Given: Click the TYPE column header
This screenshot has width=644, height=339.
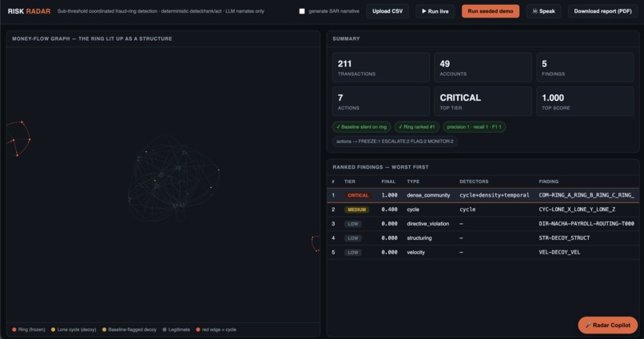Looking at the screenshot, I should point(413,181).
